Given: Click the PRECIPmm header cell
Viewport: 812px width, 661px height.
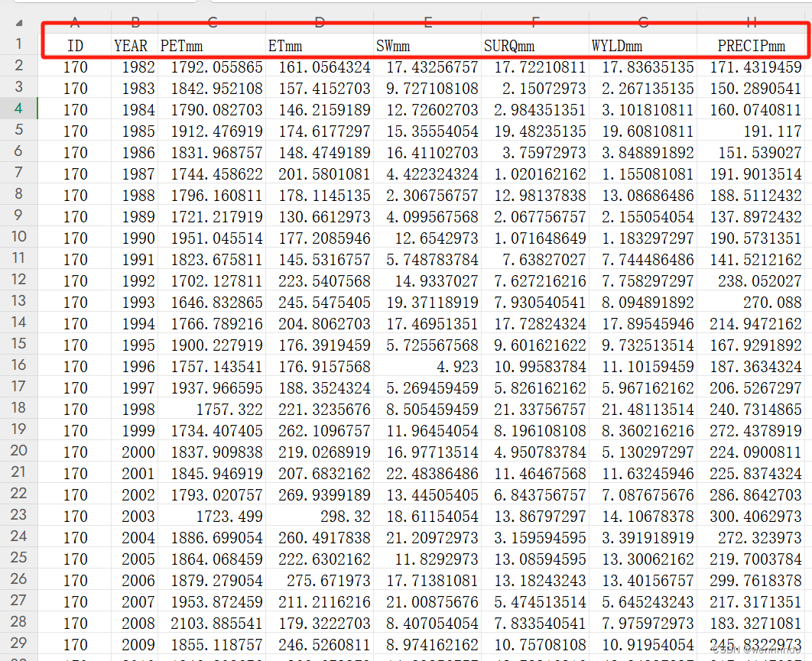Looking at the screenshot, I should (752, 45).
